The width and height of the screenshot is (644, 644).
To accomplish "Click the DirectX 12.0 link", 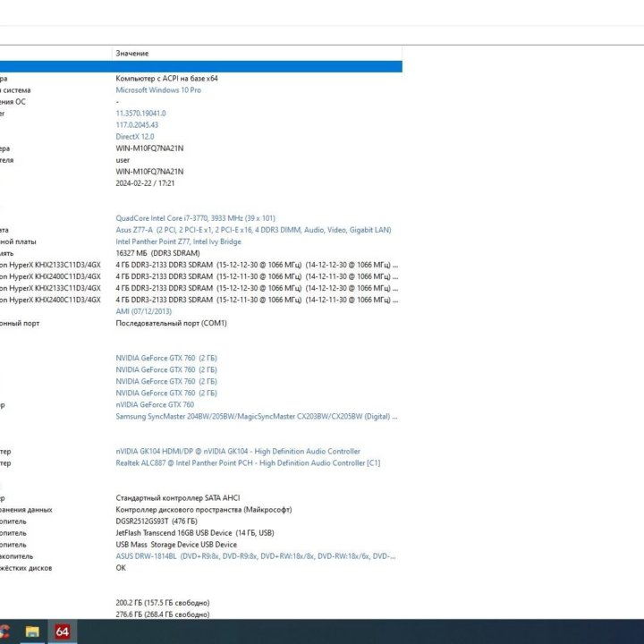I will [135, 137].
